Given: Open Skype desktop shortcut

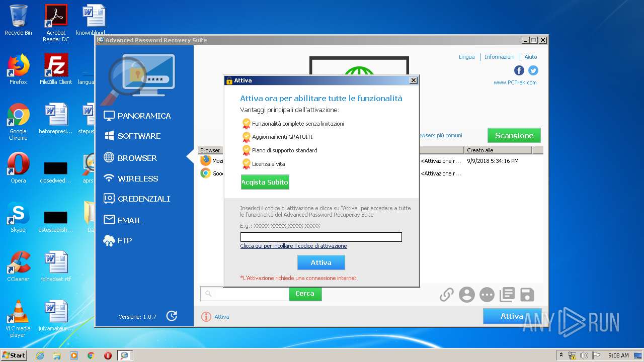Looking at the screenshot, I should click(x=18, y=217).
